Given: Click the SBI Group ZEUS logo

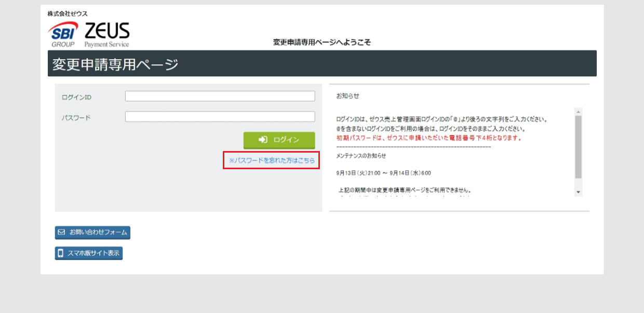Looking at the screenshot, I should pos(89,34).
